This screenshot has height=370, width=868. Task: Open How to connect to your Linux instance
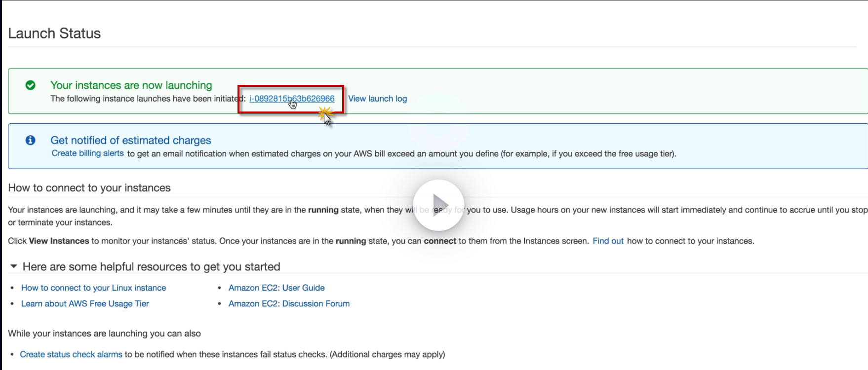coord(93,288)
